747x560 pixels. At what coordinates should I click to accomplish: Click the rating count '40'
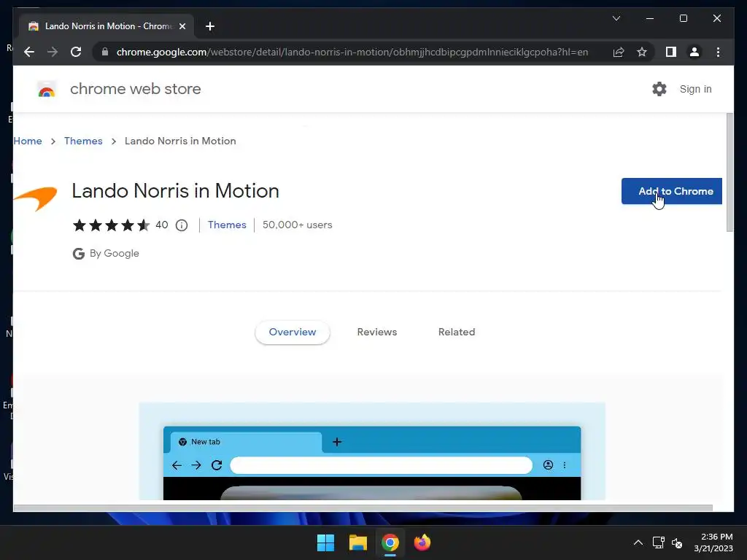coord(161,225)
